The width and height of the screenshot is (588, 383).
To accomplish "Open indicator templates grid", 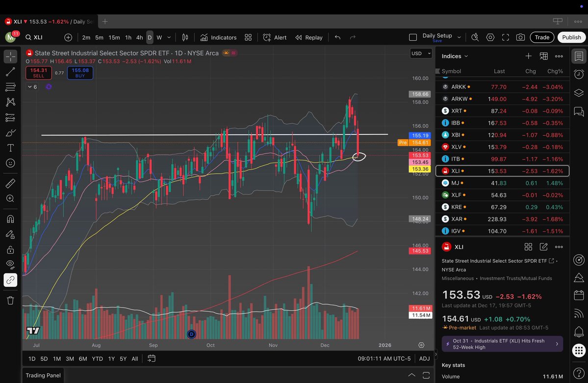I will [248, 37].
